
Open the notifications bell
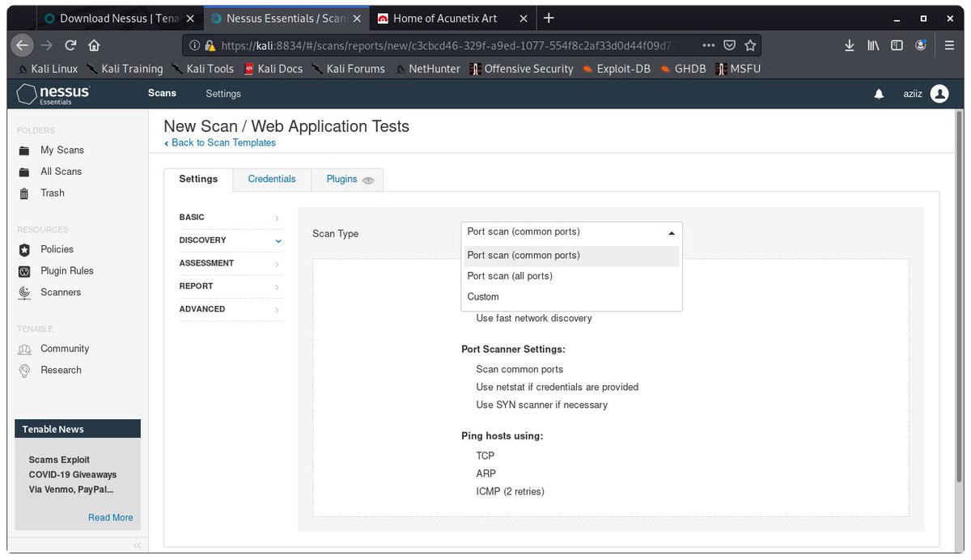pyautogui.click(x=879, y=95)
